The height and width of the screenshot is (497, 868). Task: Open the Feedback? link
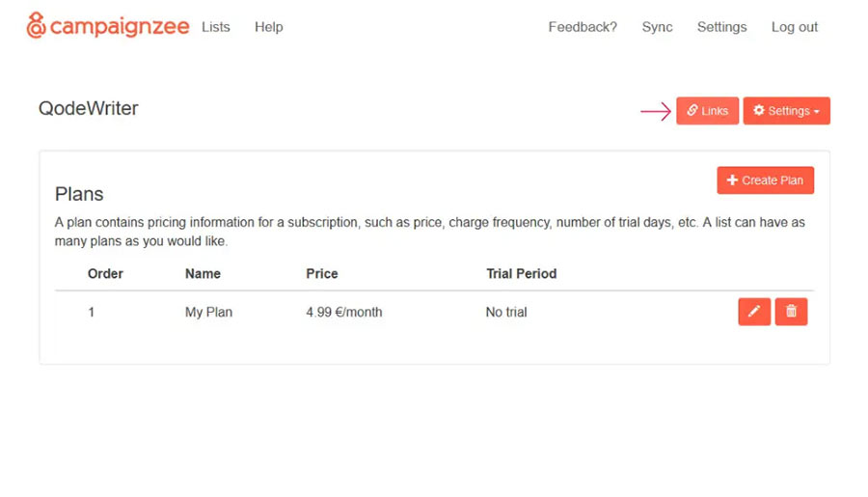(x=583, y=27)
